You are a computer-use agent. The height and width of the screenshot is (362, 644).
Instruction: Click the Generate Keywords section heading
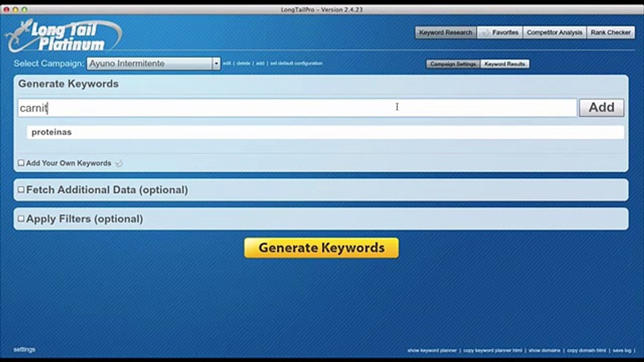[68, 84]
